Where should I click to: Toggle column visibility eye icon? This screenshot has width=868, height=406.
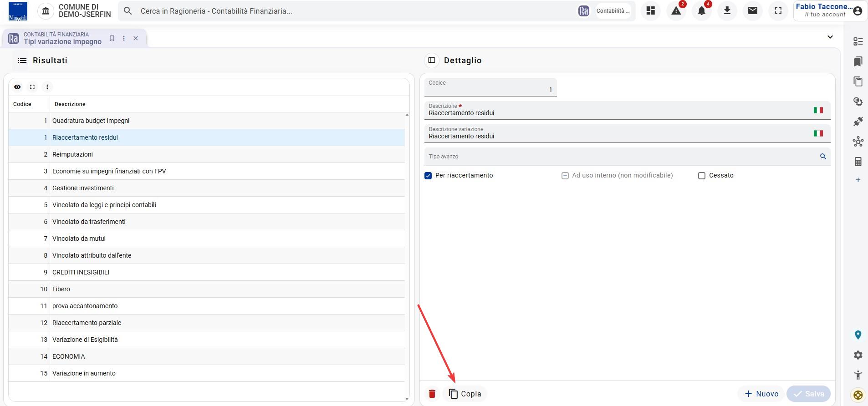coord(17,87)
